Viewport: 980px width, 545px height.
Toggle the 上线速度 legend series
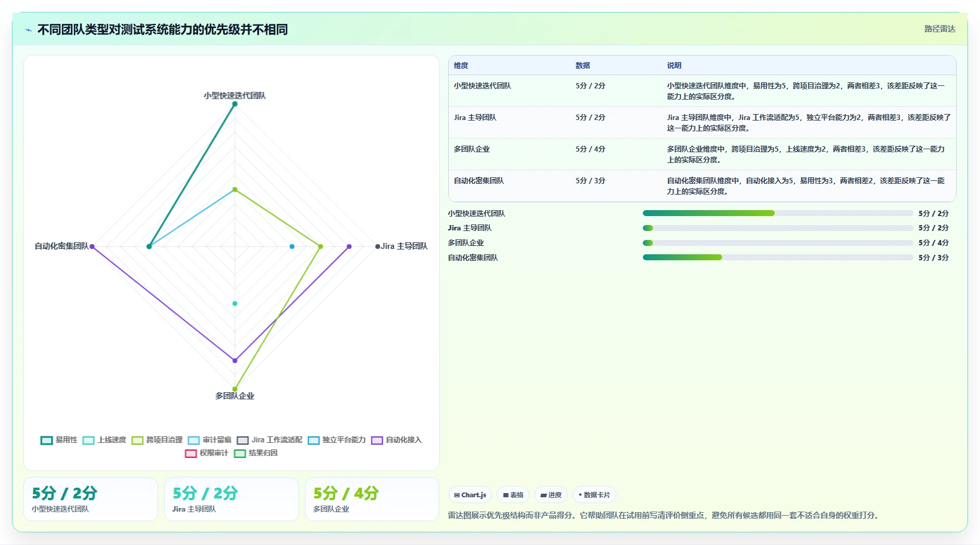tap(104, 440)
